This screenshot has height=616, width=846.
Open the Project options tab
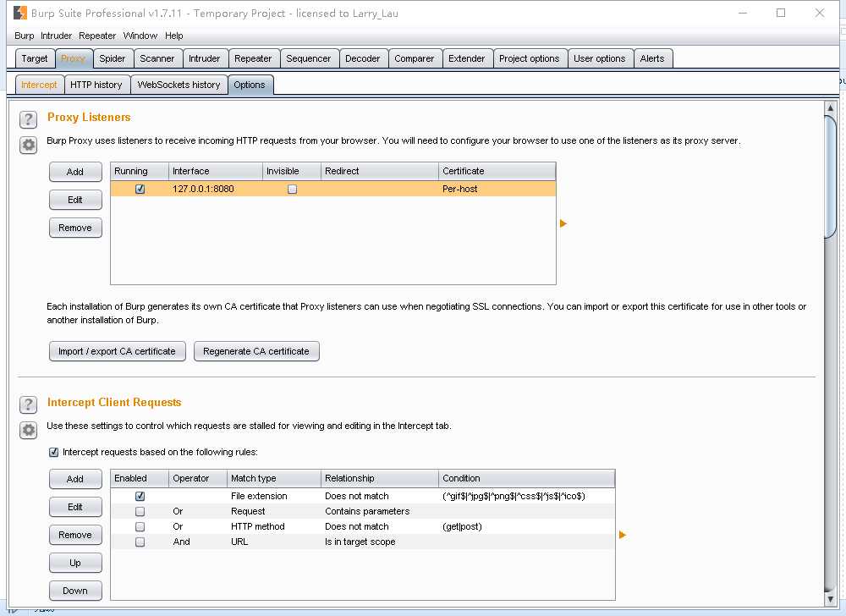[530, 58]
